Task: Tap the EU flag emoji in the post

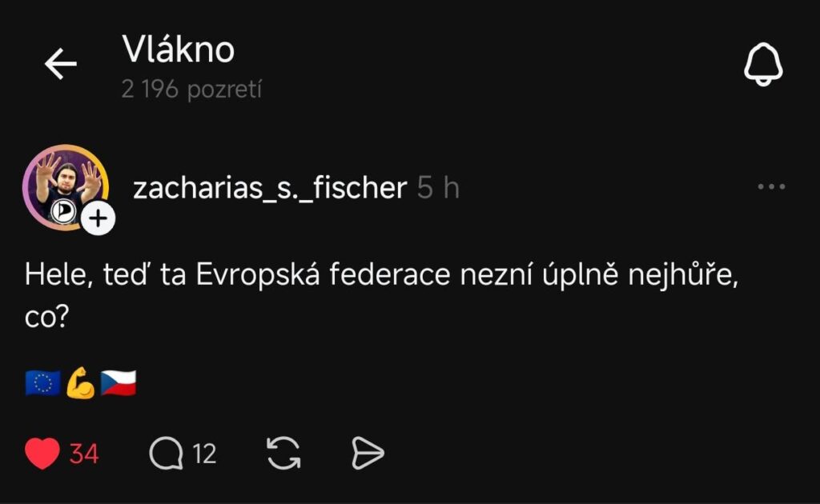Action: pos(42,382)
